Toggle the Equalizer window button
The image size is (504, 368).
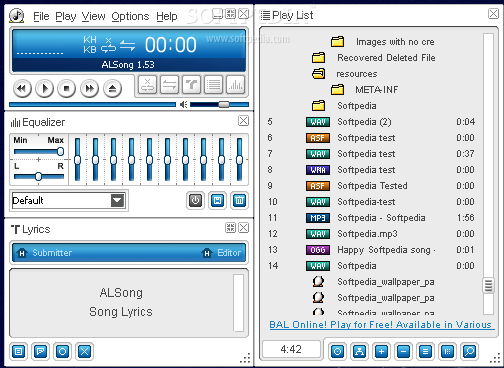235,85
